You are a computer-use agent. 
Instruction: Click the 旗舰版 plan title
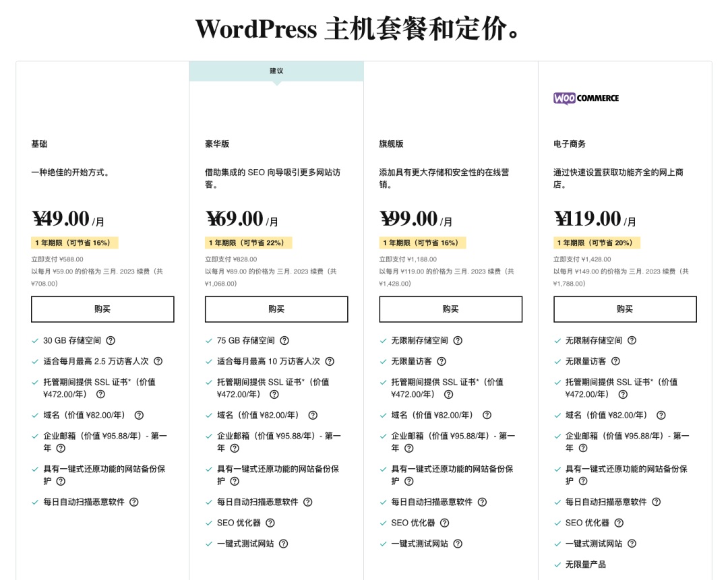click(x=391, y=144)
